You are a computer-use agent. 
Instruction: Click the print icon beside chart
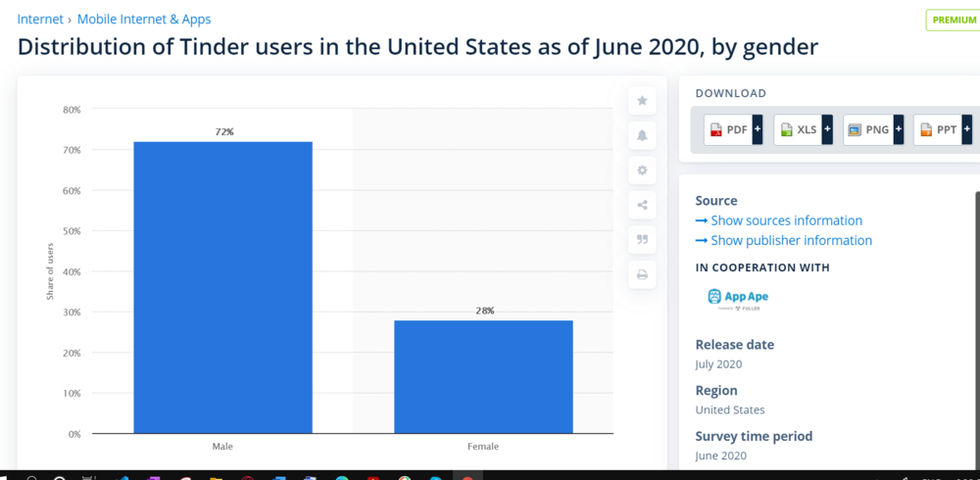coord(642,274)
